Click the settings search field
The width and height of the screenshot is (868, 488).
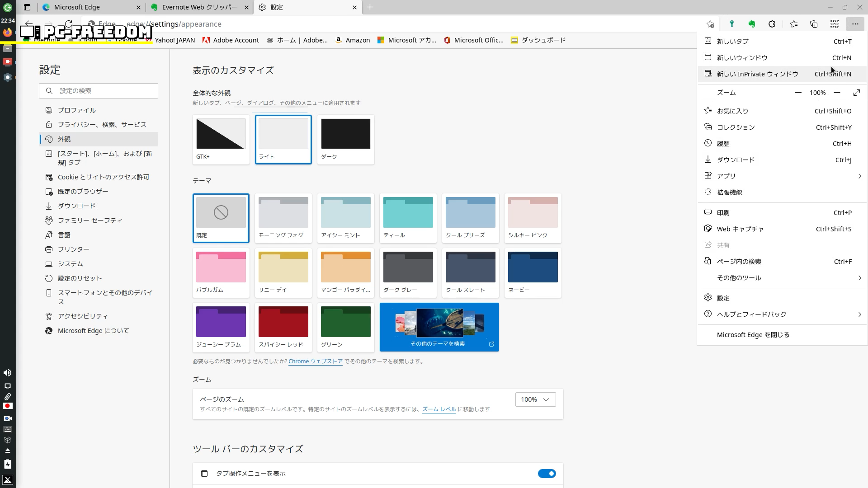[104, 91]
